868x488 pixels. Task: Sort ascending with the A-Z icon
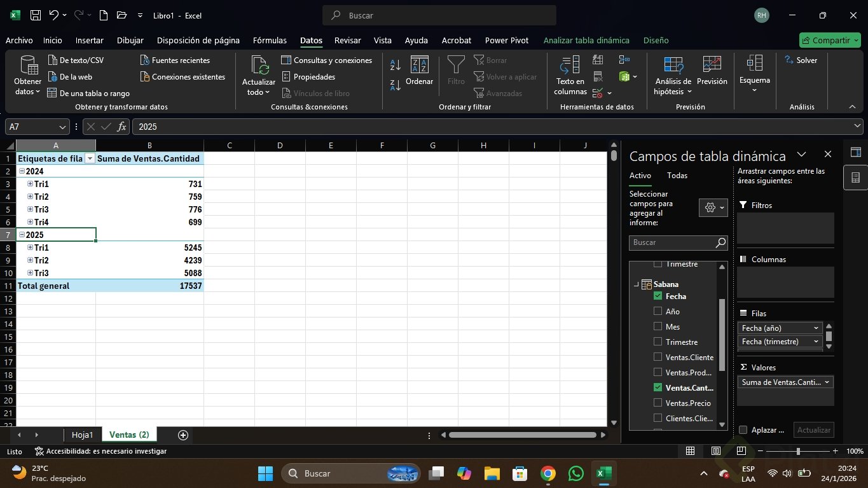click(x=395, y=65)
